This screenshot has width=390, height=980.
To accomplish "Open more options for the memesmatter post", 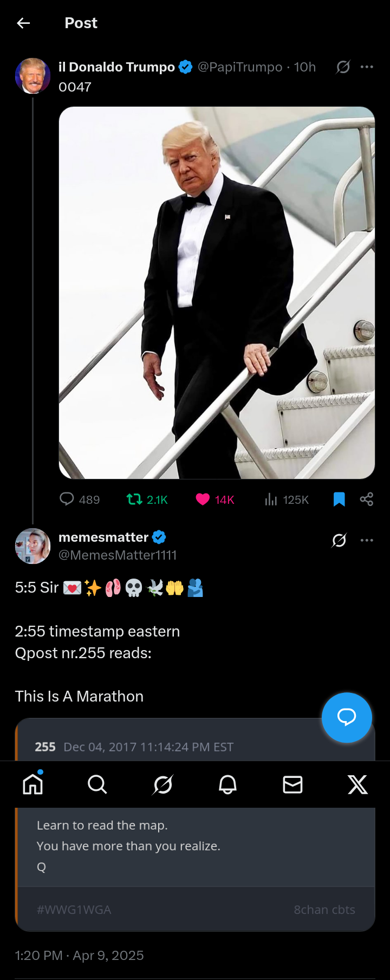I will tap(367, 540).
